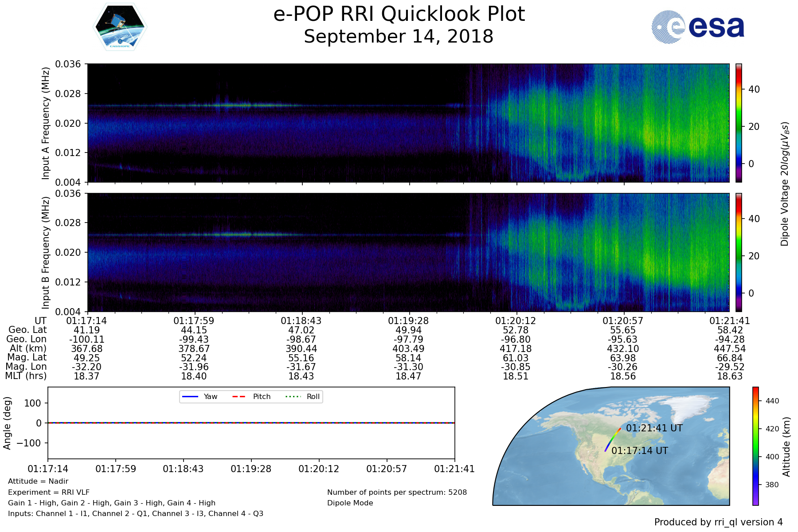Click the 'Dipole Mode' text

point(350,503)
